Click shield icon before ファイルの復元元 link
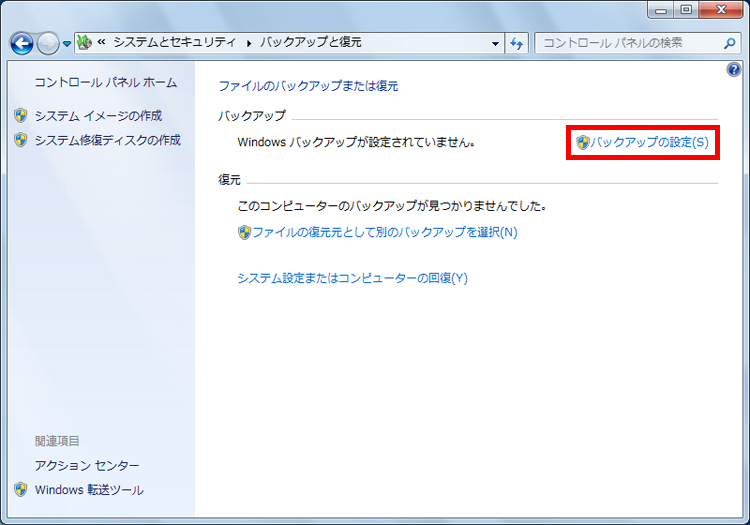This screenshot has width=750, height=525. tap(244, 232)
